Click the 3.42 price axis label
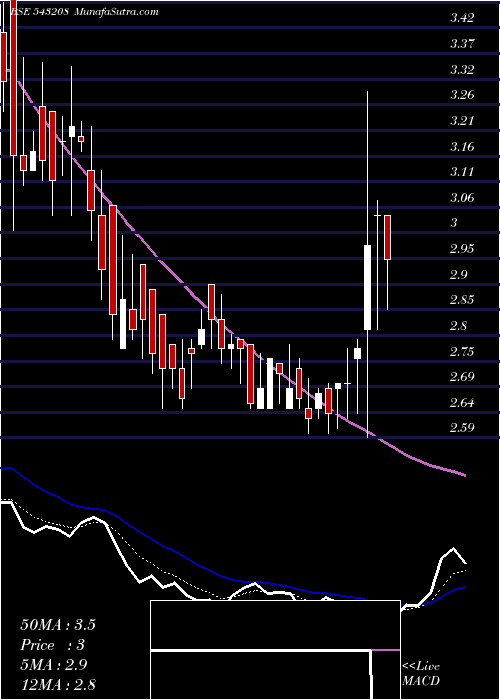This screenshot has height=700, width=500. tap(462, 18)
